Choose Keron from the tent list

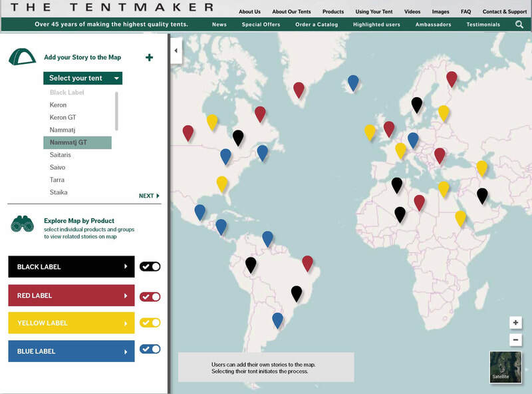[x=58, y=105]
